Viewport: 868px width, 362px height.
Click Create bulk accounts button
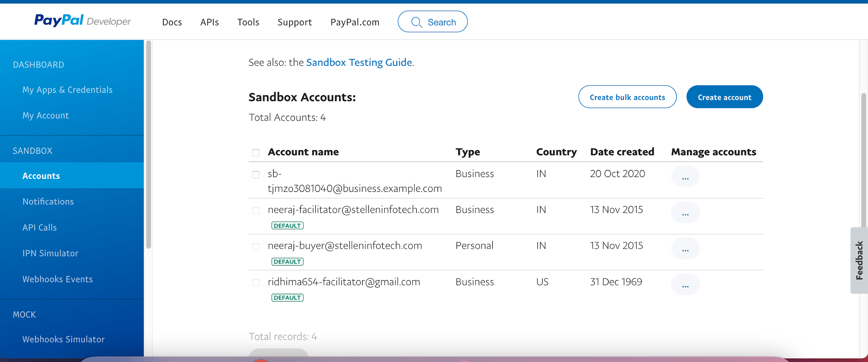[627, 97]
